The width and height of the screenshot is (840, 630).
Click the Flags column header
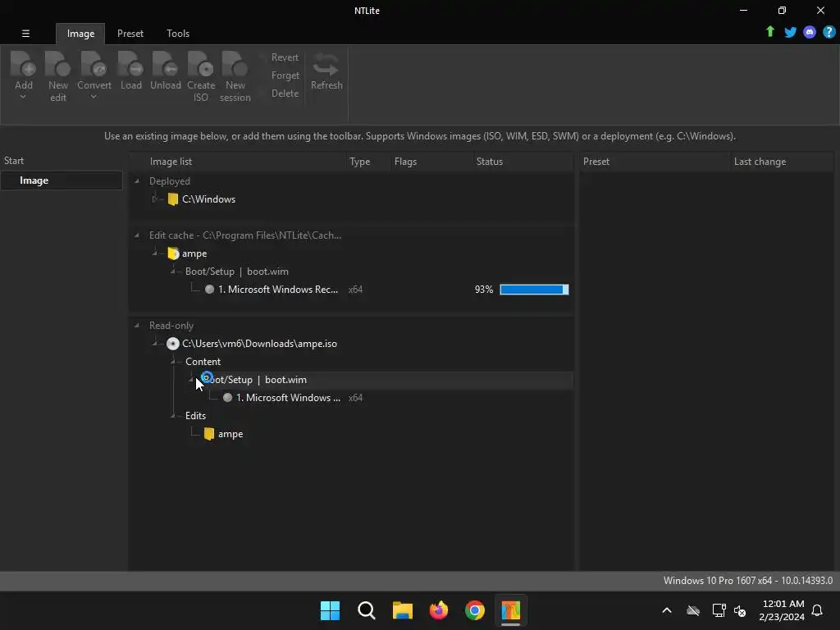405,162
